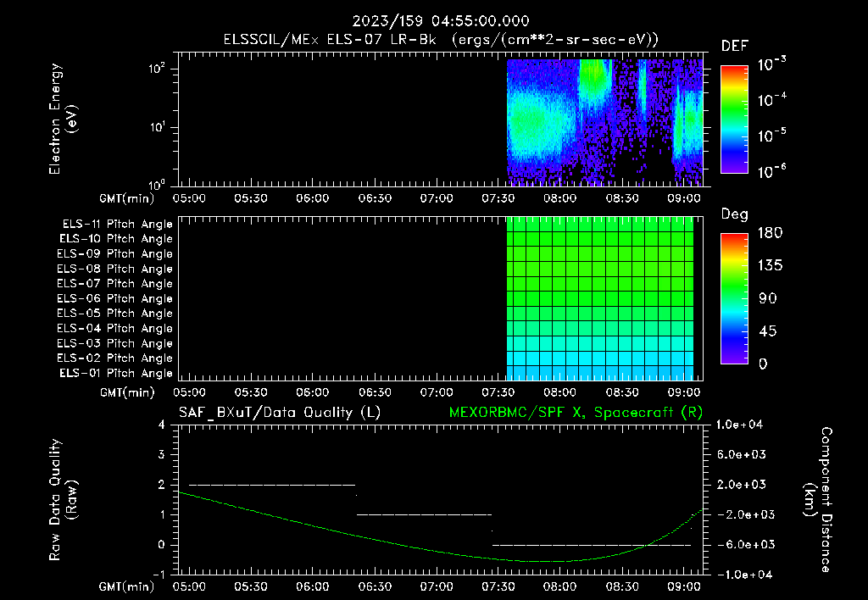Select the SAF_BXuT/Data Quality (L) title
Viewport: 868px width, 600px height.
pos(280,413)
